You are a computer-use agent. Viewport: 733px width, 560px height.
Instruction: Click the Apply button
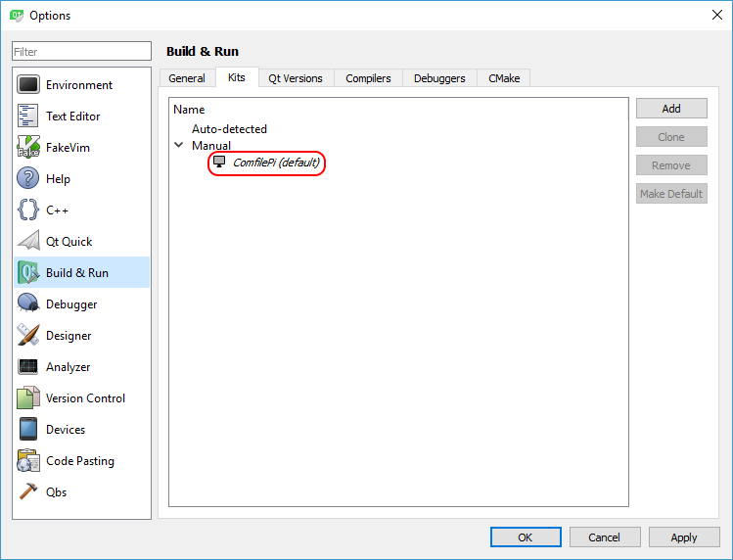coord(683,537)
